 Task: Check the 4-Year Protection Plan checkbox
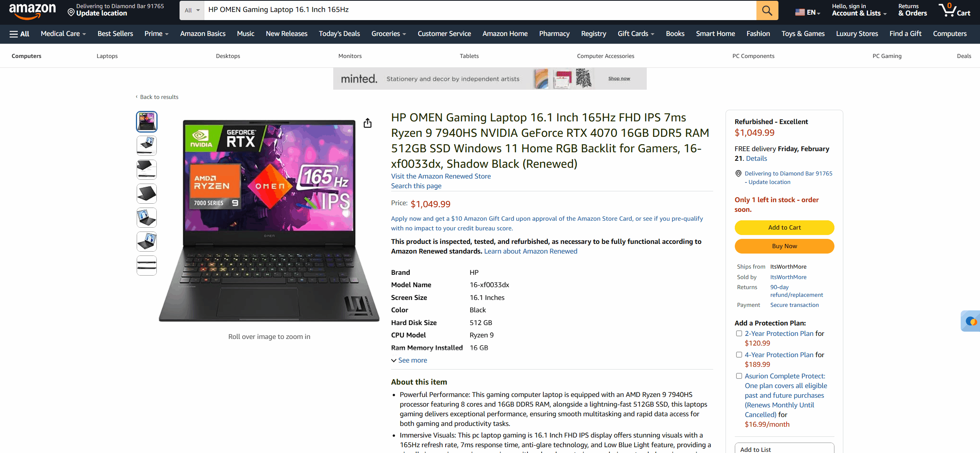pos(739,354)
